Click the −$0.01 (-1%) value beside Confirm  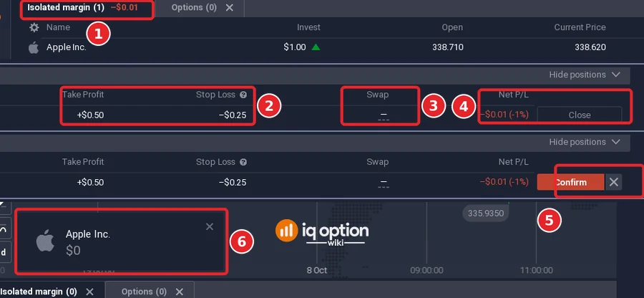504,182
